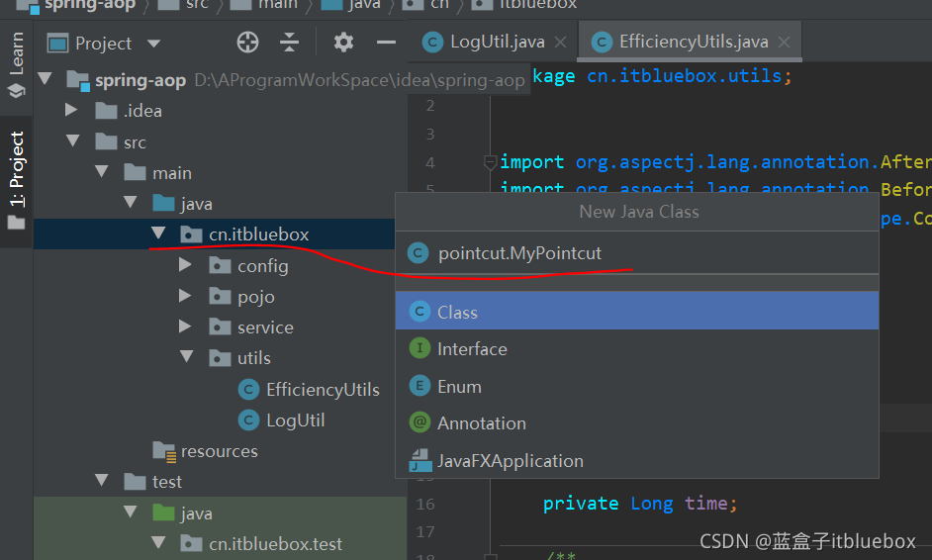Click the package cn.itbluebox.utils code line
The width and height of the screenshot is (932, 560).
tap(662, 76)
